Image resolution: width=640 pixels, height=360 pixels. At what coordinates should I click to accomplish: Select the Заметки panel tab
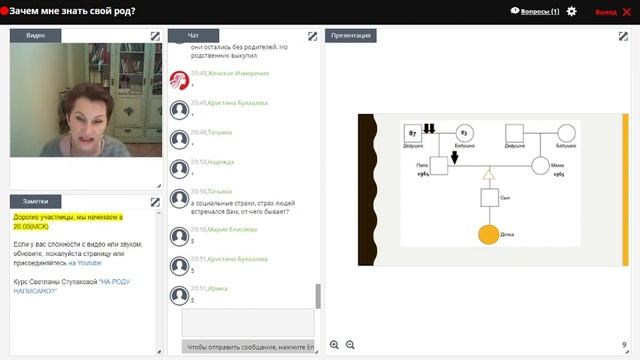pos(36,201)
